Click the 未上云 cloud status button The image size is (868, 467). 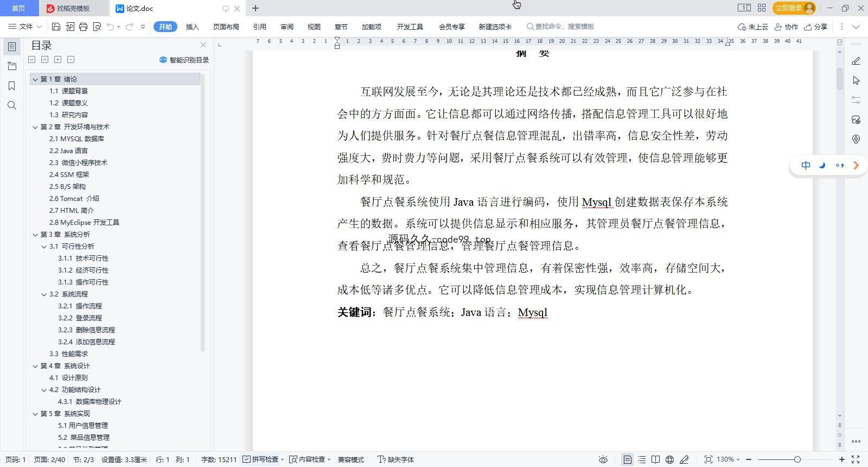coord(753,27)
